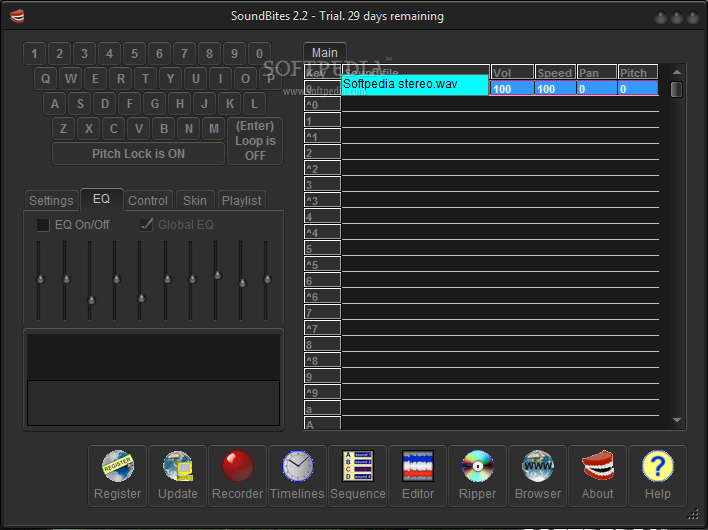Toggle the Pitch Lock is ON button
Screen dimensions: 708x530
pyautogui.click(x=138, y=154)
